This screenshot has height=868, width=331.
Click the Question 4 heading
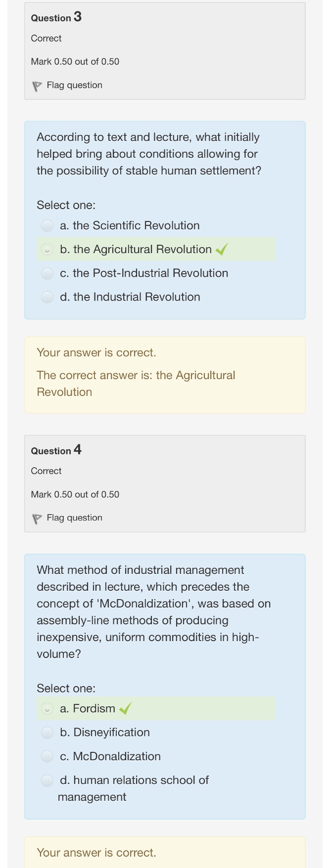(x=56, y=450)
